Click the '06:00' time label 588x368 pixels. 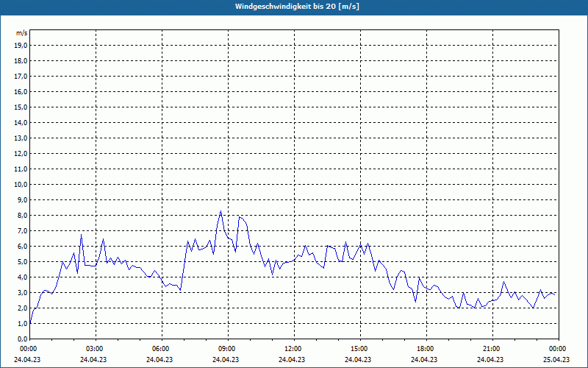click(x=161, y=349)
